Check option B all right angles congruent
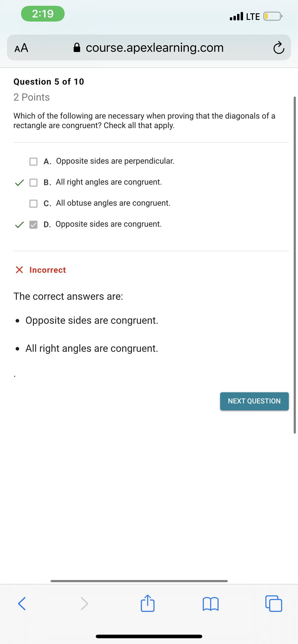298x644 pixels. tap(33, 183)
